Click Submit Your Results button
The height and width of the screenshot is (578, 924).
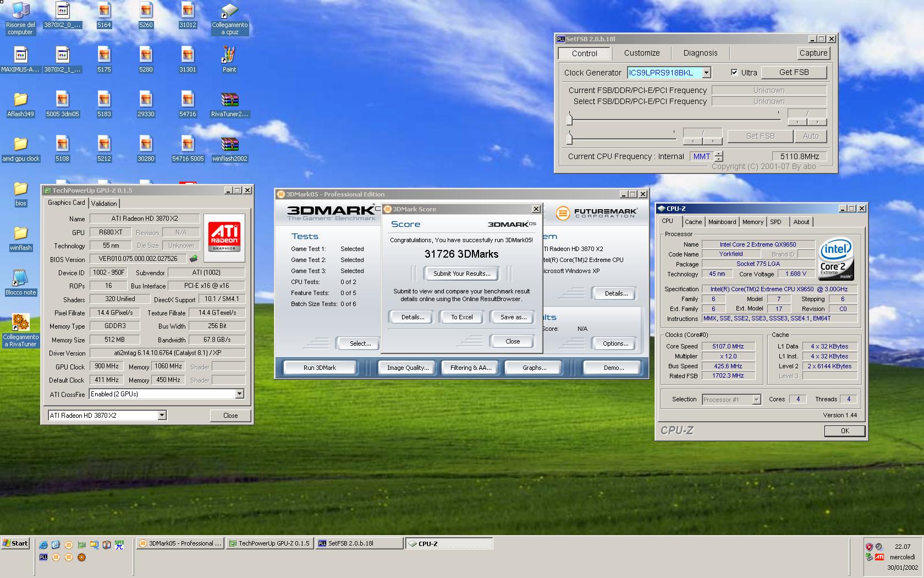point(461,274)
